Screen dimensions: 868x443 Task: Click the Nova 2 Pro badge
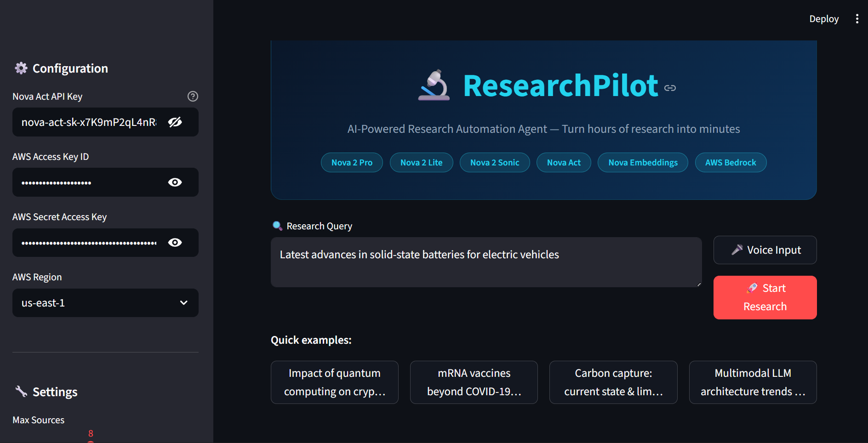pos(352,163)
